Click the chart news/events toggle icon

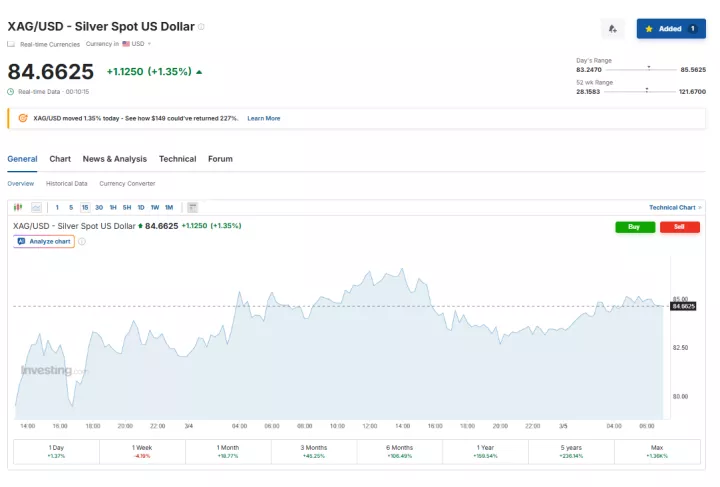(x=193, y=207)
